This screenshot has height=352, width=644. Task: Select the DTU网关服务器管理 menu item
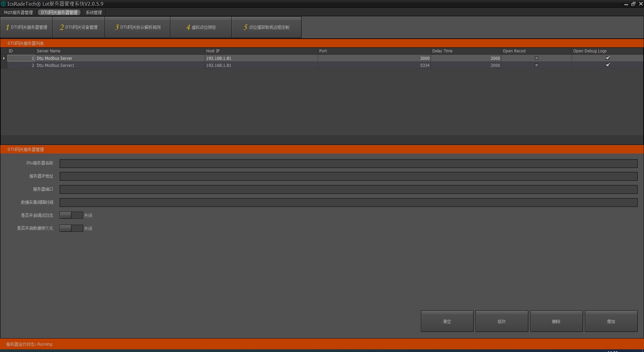59,12
